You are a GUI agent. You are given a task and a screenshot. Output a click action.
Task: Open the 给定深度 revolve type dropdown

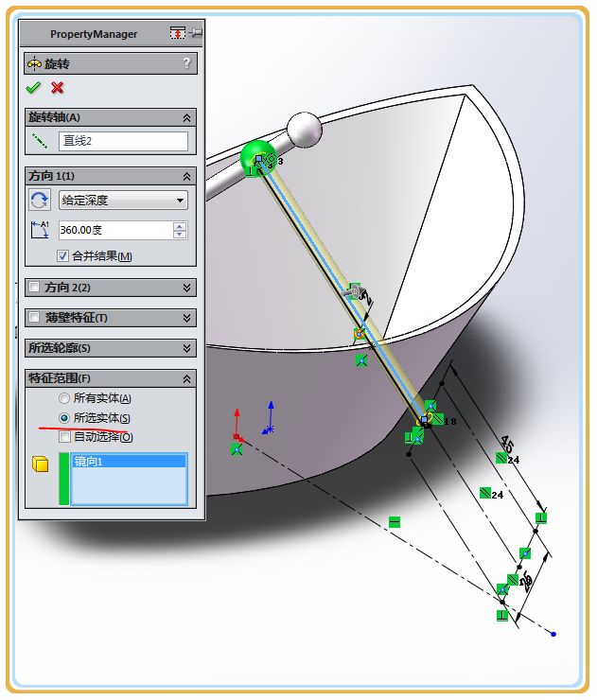click(x=123, y=200)
